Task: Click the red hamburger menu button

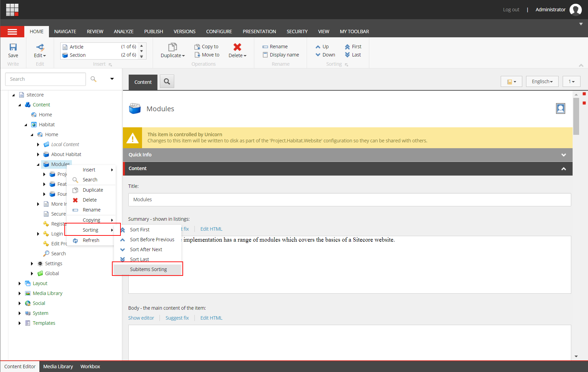Action: tap(12, 32)
